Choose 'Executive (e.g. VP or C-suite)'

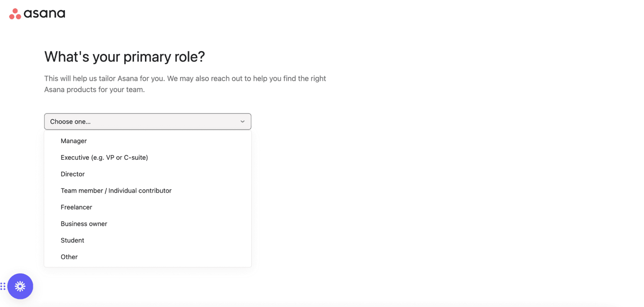coord(104,158)
